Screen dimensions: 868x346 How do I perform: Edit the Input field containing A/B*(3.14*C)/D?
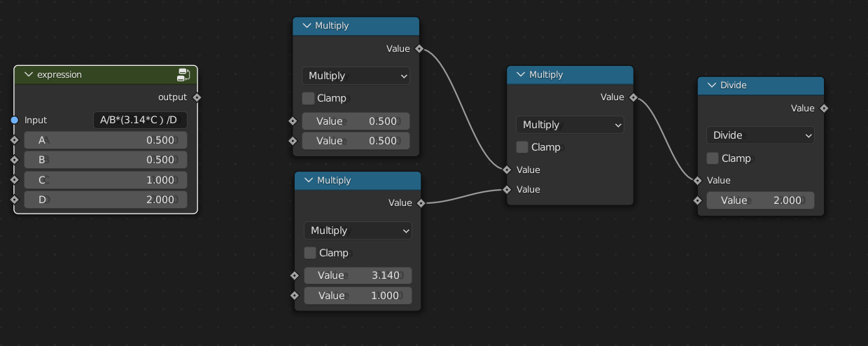140,120
